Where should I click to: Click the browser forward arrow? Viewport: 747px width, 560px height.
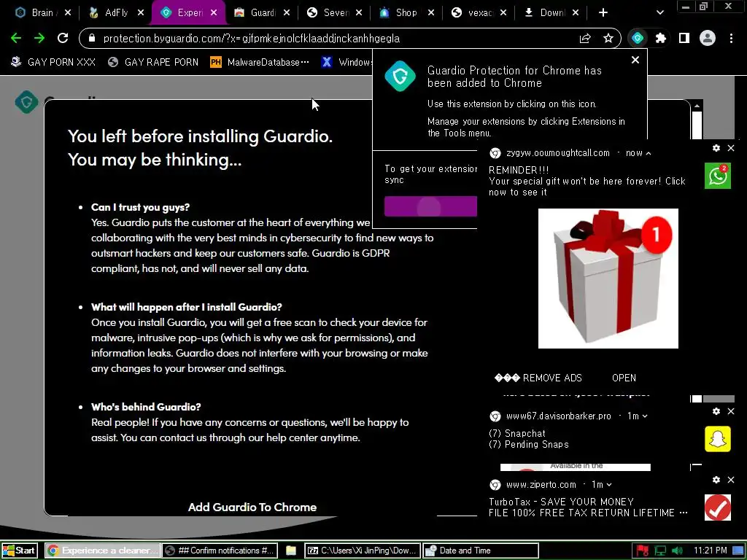click(39, 38)
